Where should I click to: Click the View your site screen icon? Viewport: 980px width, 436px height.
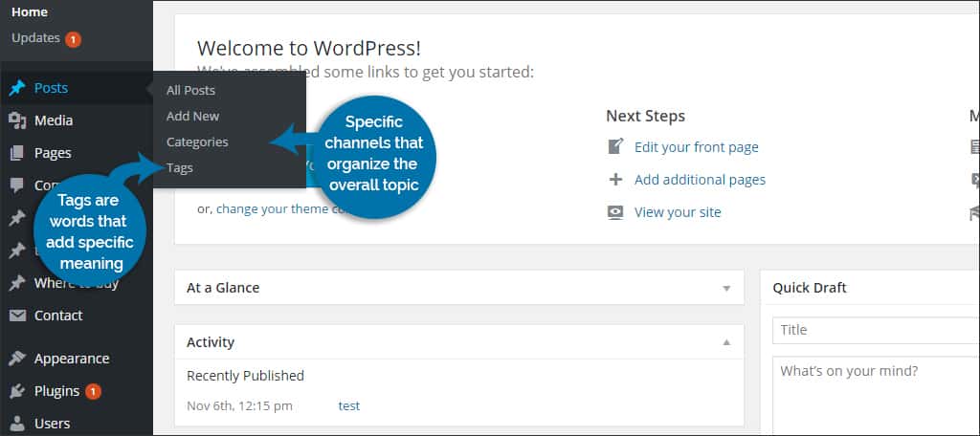tap(615, 212)
